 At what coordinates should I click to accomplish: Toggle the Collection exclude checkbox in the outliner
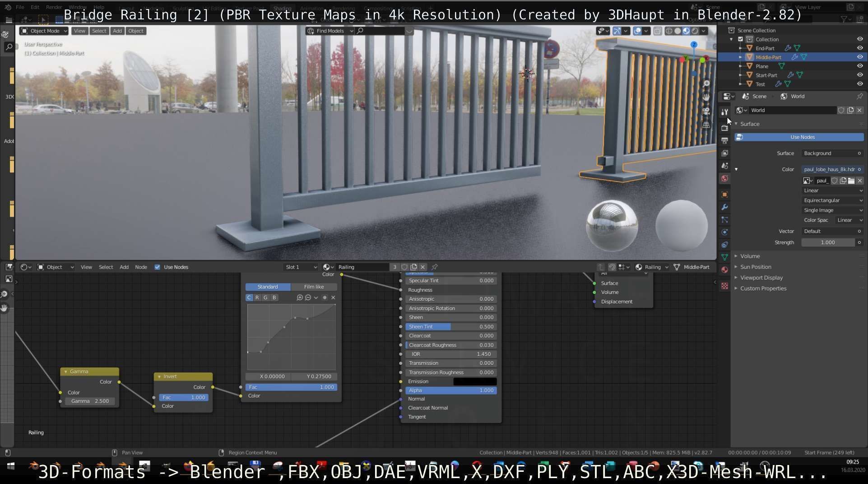740,39
